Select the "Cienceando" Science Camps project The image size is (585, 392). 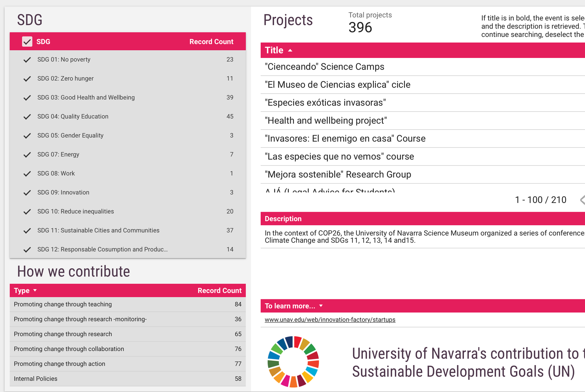tap(324, 67)
